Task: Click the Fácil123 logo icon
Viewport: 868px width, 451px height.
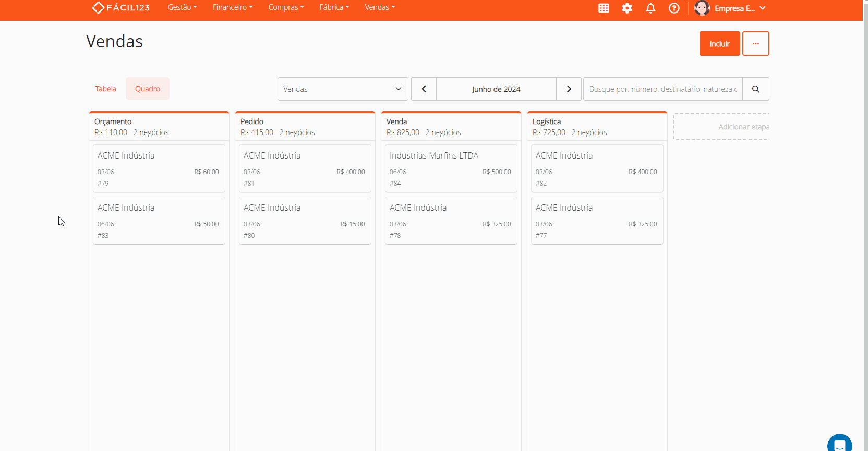Action: pyautogui.click(x=98, y=7)
